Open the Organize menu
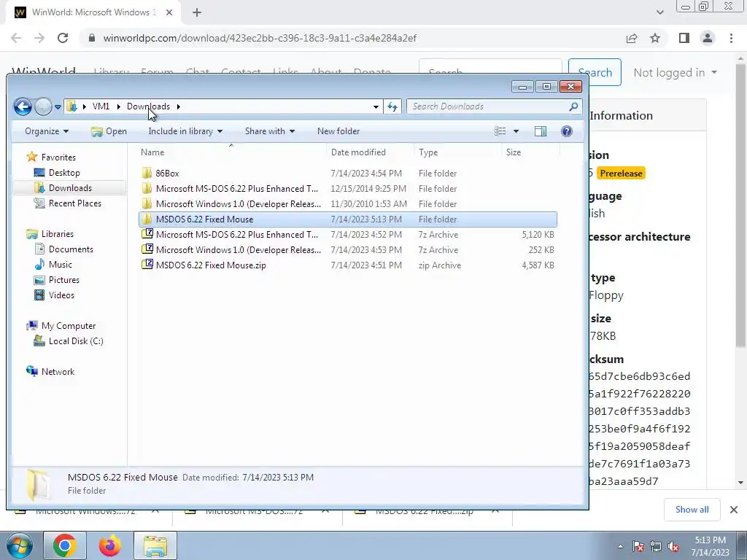The height and width of the screenshot is (560, 747). pos(47,131)
